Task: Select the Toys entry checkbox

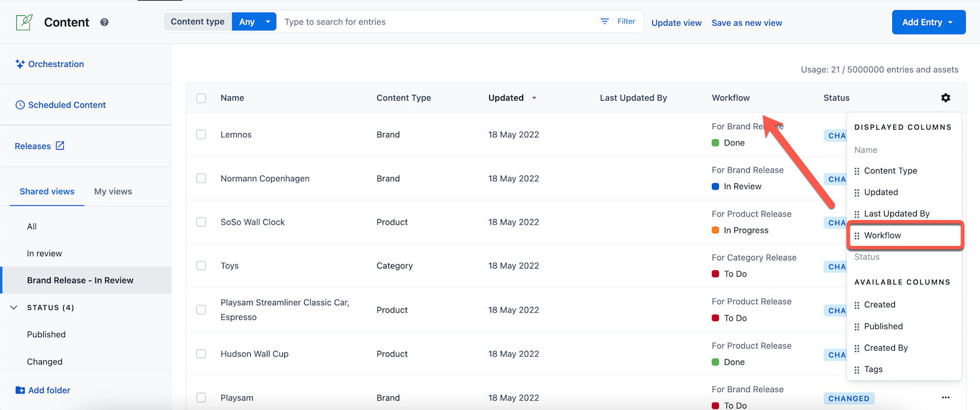Action: (x=201, y=266)
